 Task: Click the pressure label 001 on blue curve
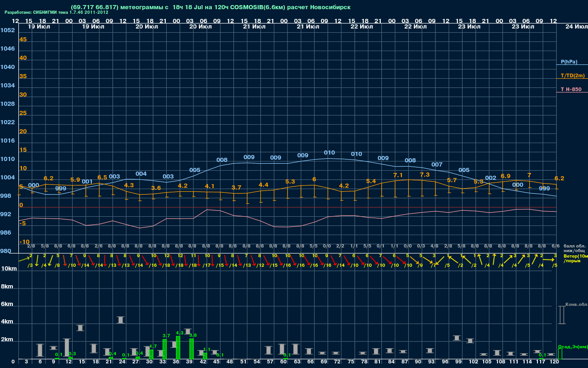point(87,182)
